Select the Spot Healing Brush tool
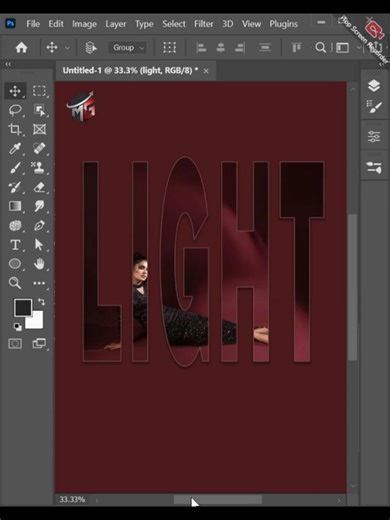Screen dimensions: 390x520 tap(39, 149)
